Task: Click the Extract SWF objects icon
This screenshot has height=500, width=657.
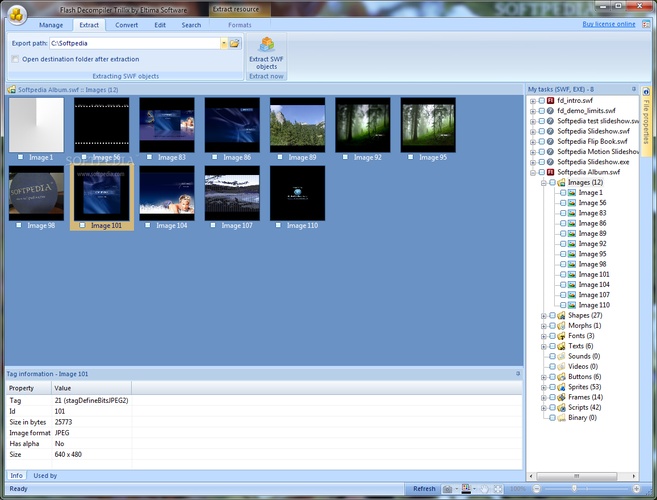Action: click(x=266, y=44)
